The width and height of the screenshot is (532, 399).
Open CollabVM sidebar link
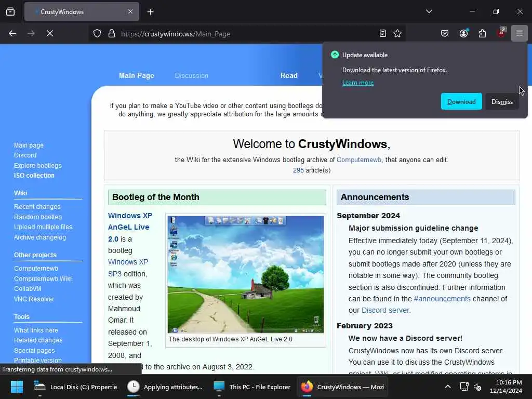point(28,289)
